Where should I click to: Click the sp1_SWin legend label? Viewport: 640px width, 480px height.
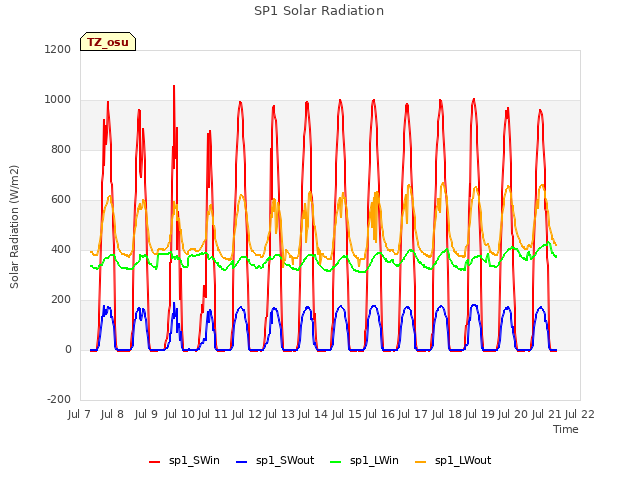pyautogui.click(x=194, y=460)
